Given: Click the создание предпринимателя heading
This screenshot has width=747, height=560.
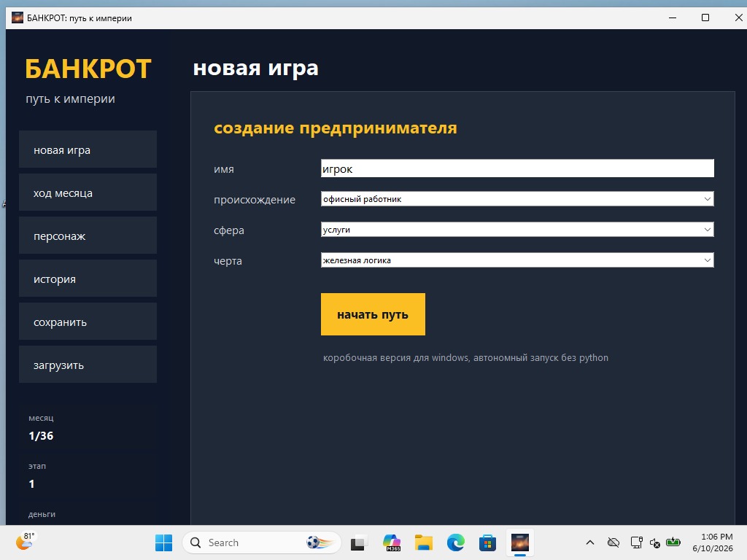Looking at the screenshot, I should coord(336,128).
